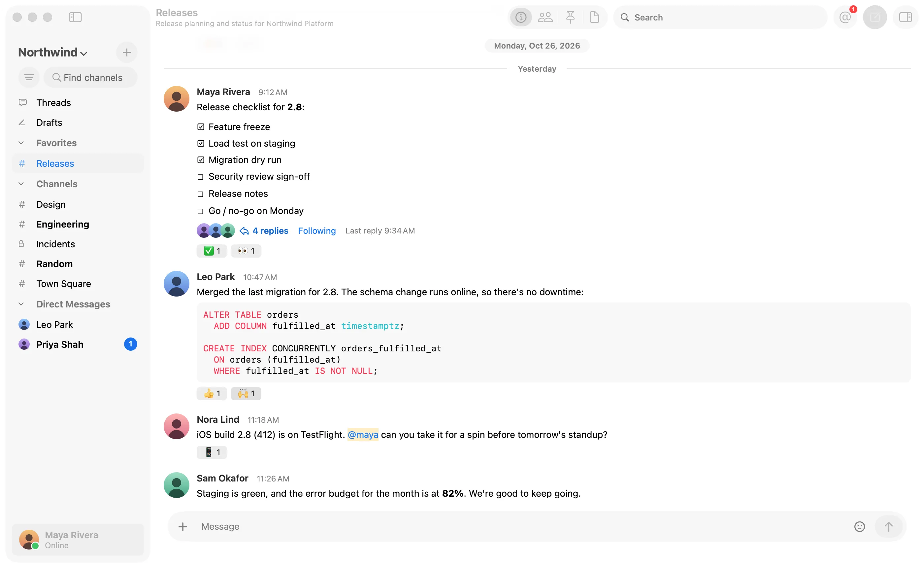
Task: Open the 4 replies thread
Action: click(x=270, y=231)
